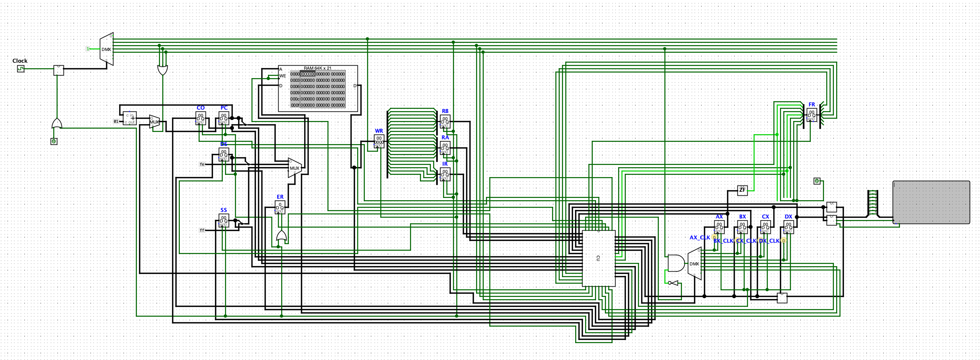Click the BX register
This screenshot has height=360, width=980.
click(742, 227)
